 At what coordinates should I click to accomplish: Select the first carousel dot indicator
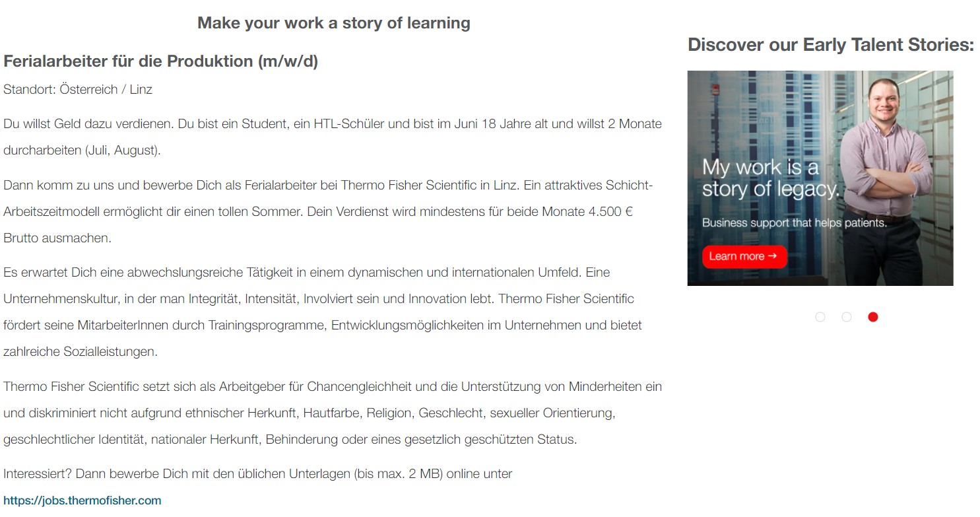pyautogui.click(x=820, y=317)
